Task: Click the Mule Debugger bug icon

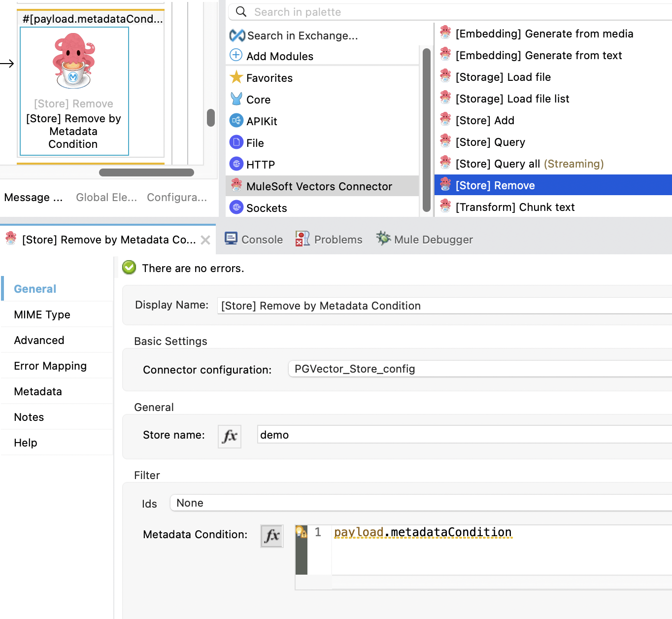Action: click(383, 238)
